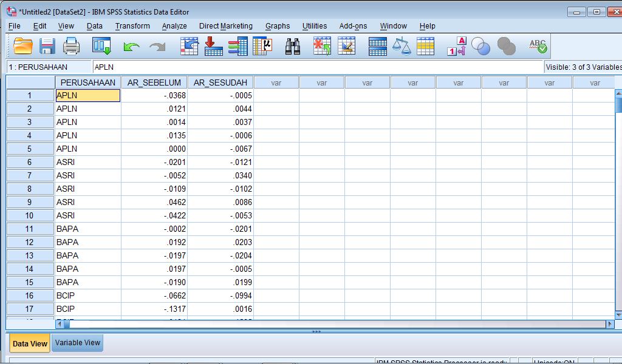Find with binoculars icon
622x364 pixels.
click(x=293, y=46)
